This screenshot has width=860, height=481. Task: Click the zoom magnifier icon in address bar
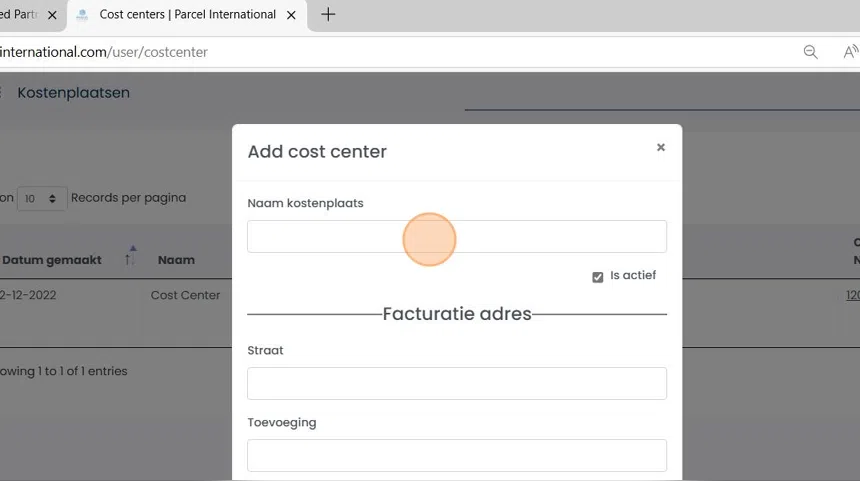pos(811,52)
